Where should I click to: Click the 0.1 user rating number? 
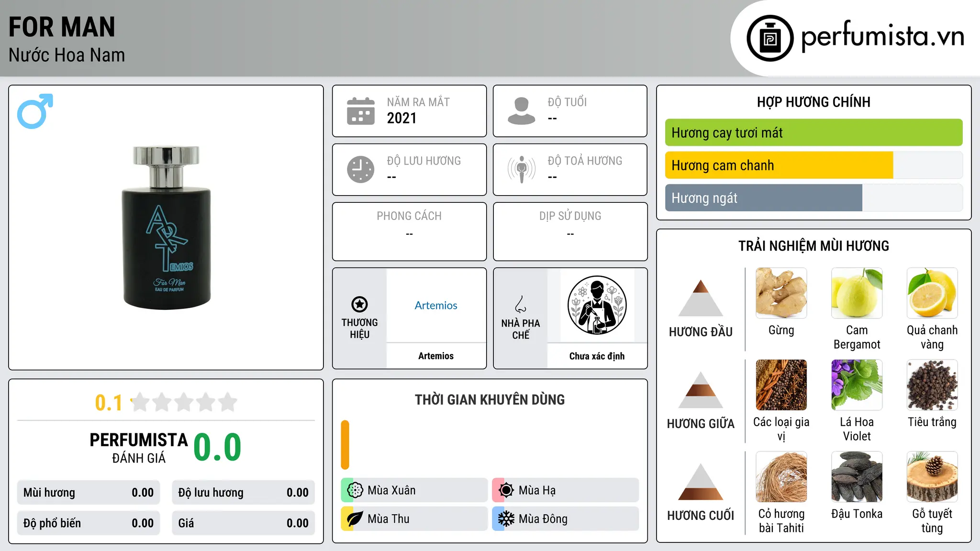pos(109,403)
